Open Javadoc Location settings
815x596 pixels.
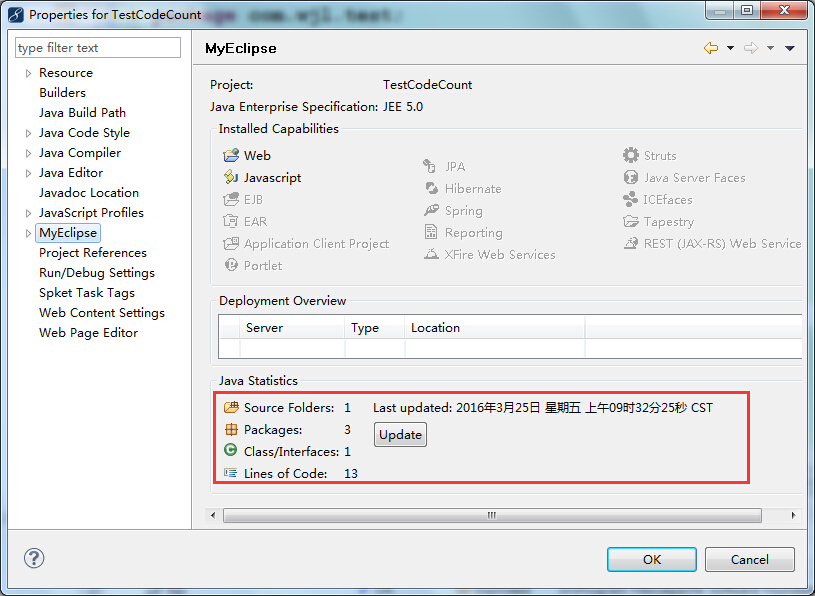point(89,193)
